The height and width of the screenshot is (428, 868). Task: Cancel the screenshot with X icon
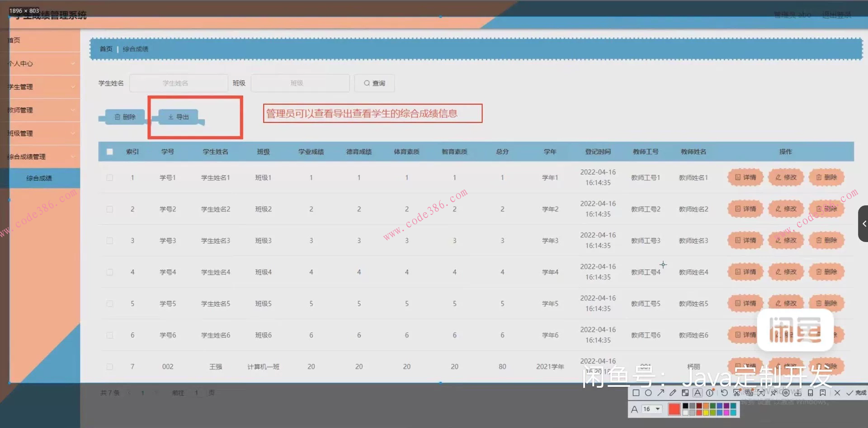click(837, 393)
